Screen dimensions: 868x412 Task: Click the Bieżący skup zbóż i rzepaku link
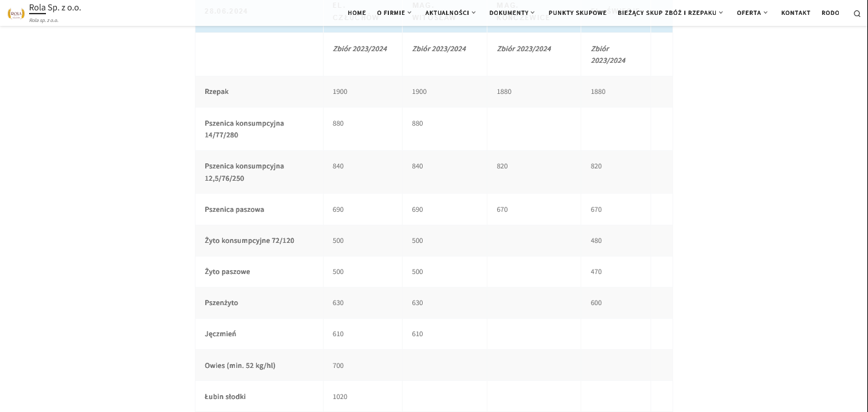tap(667, 13)
